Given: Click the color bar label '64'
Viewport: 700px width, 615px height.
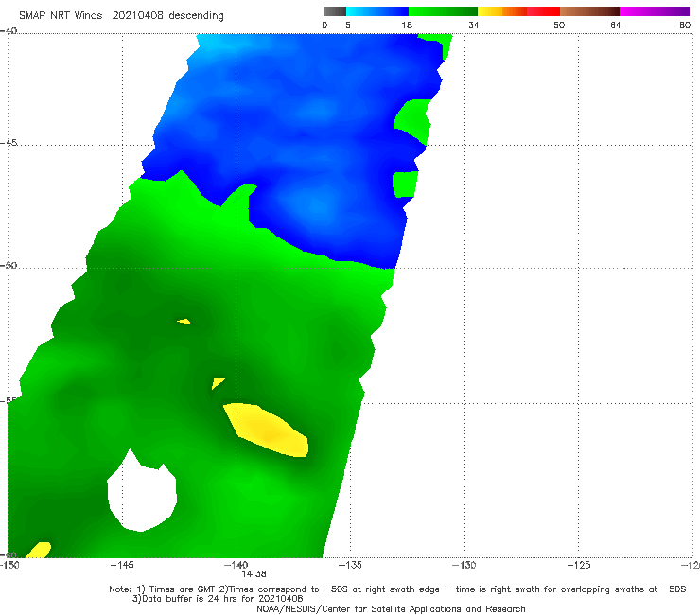Looking at the screenshot, I should tap(616, 26).
